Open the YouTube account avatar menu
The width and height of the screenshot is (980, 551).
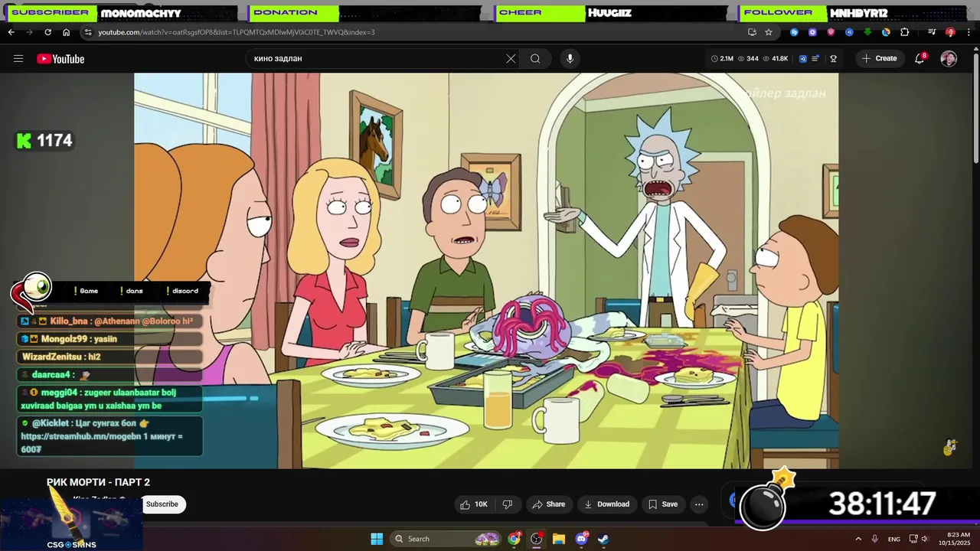[x=949, y=59]
